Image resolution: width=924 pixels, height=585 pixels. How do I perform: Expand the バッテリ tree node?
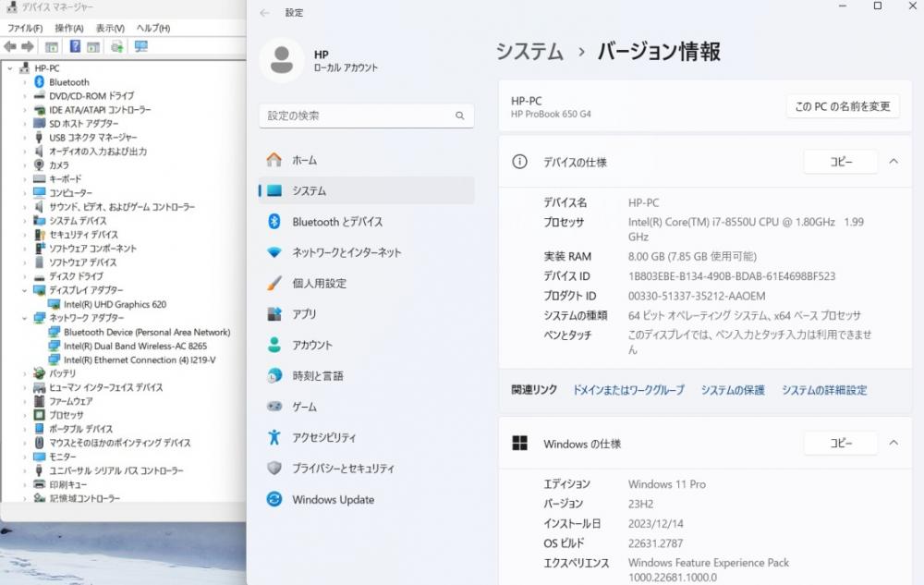(25, 373)
